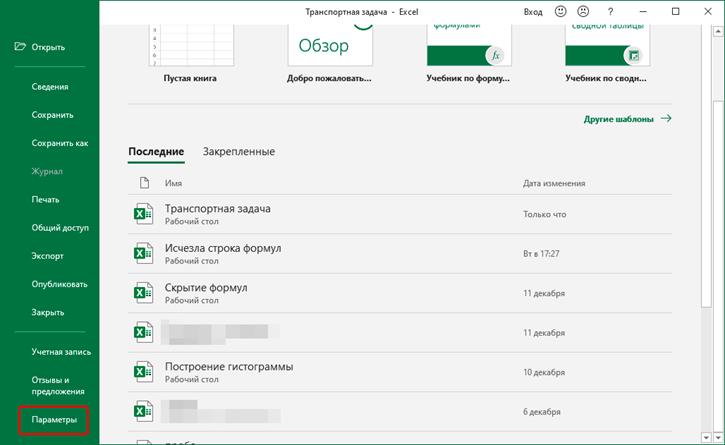
Task: Open Учетная запись page
Action: (61, 352)
